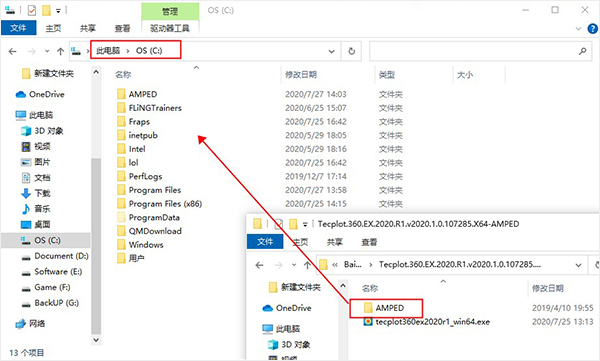Viewport: 600px width, 361px height.
Task: Open 文件 tab in Tecplot folder window
Action: pyautogui.click(x=265, y=242)
